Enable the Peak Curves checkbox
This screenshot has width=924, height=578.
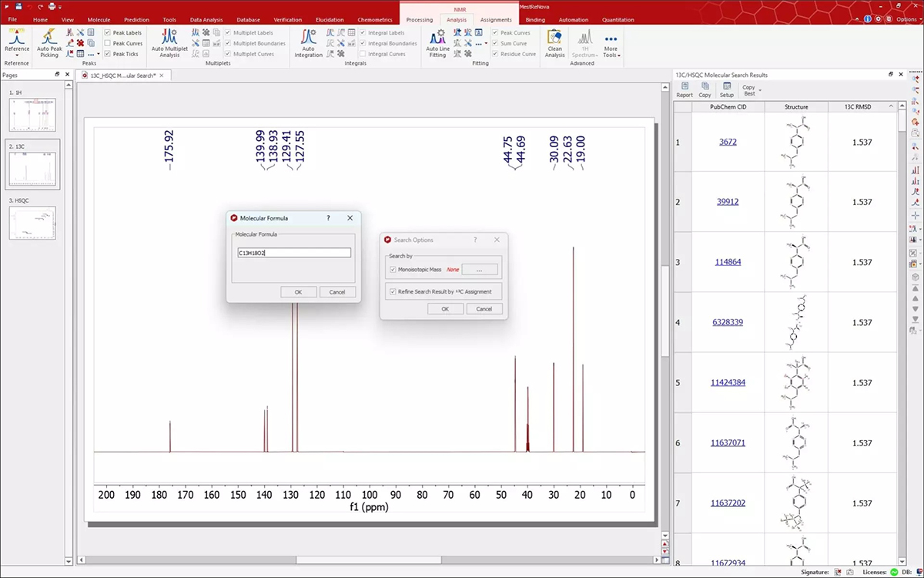click(x=107, y=44)
